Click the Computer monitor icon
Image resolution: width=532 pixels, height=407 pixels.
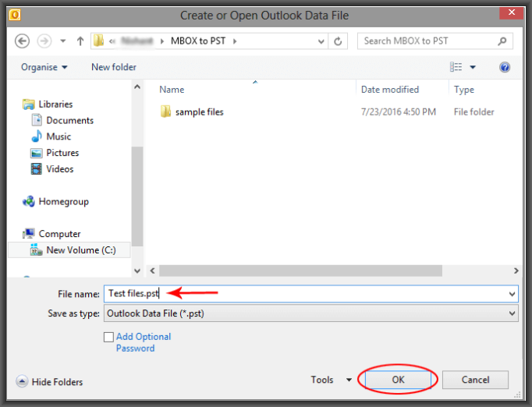pos(29,233)
